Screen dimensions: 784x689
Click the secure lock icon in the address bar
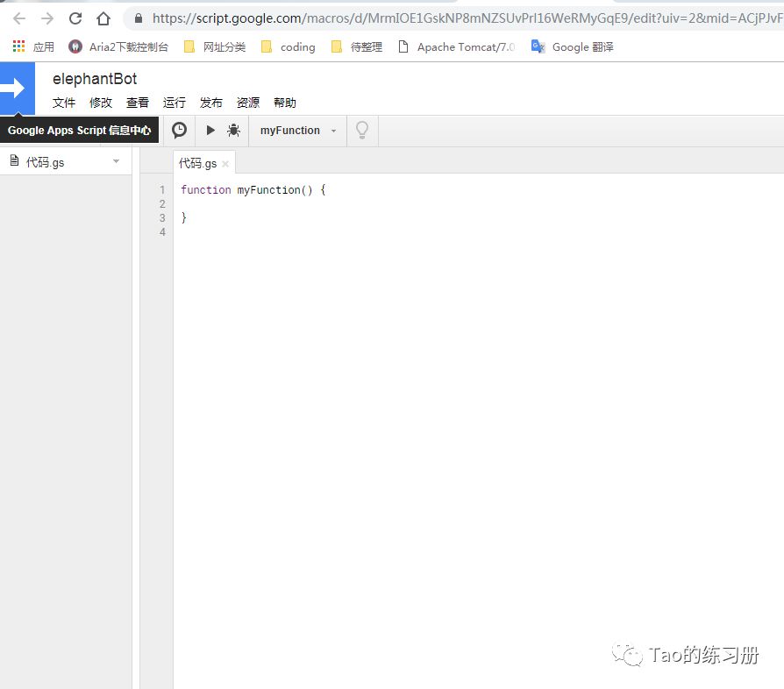point(139,18)
